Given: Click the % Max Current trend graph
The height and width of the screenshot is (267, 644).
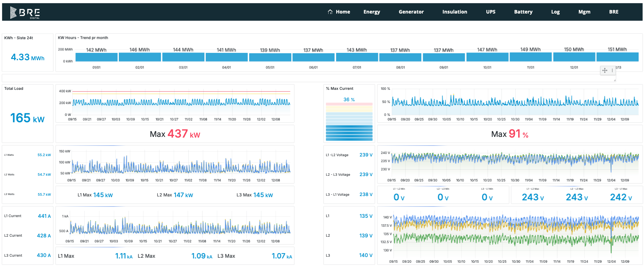Looking at the screenshot, I should (510, 104).
